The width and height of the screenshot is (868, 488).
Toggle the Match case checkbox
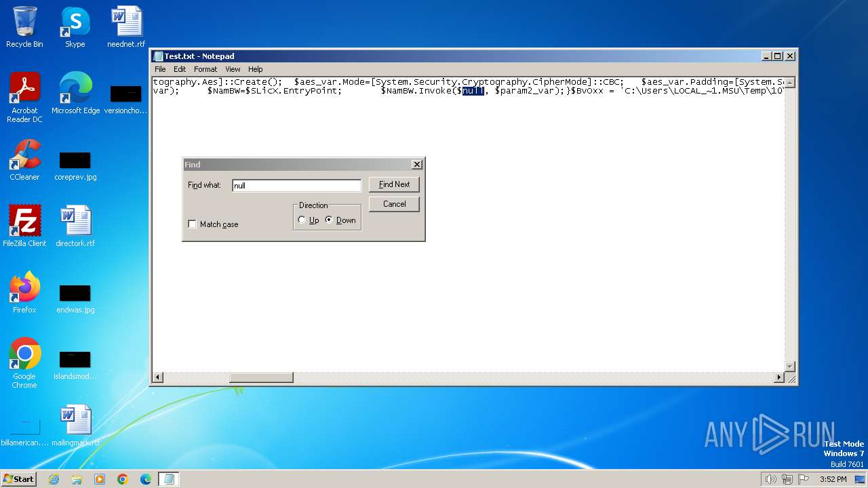(192, 224)
